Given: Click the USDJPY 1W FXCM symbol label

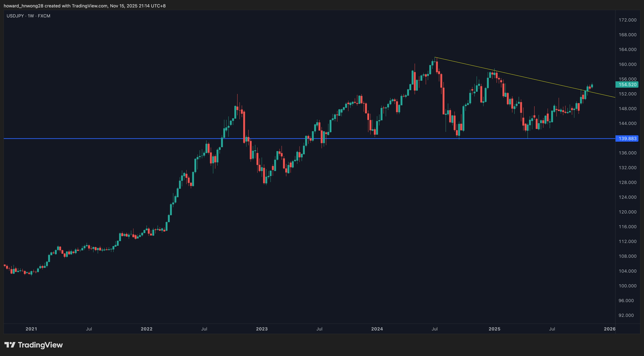Looking at the screenshot, I should click(28, 16).
